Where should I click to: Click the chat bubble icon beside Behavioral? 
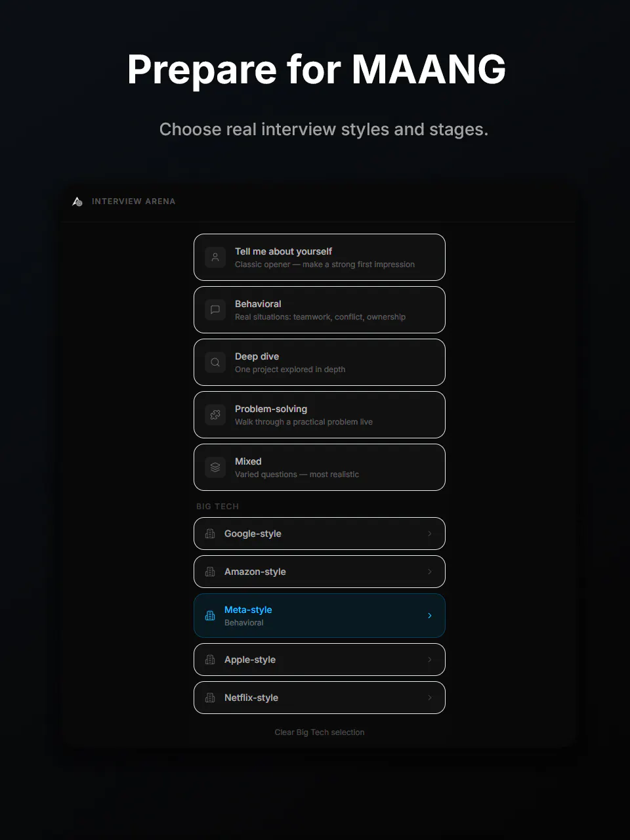(x=215, y=310)
